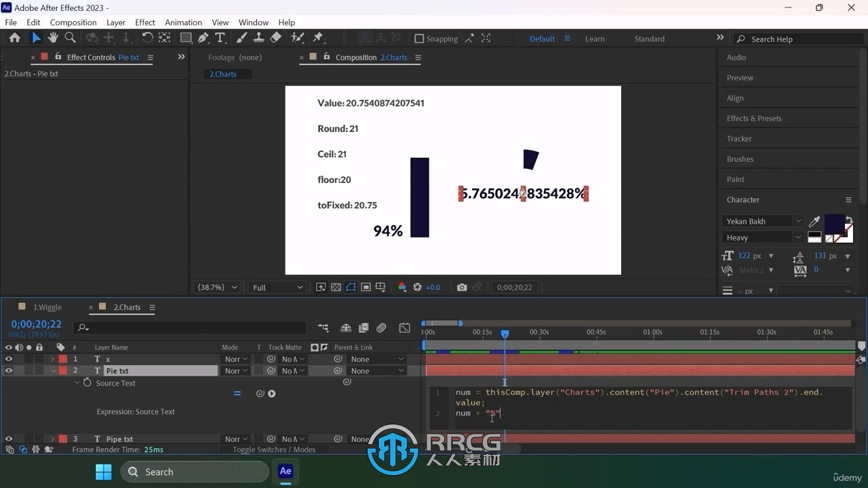868x488 pixels.
Task: Open the Graph Editor
Action: coord(405,328)
